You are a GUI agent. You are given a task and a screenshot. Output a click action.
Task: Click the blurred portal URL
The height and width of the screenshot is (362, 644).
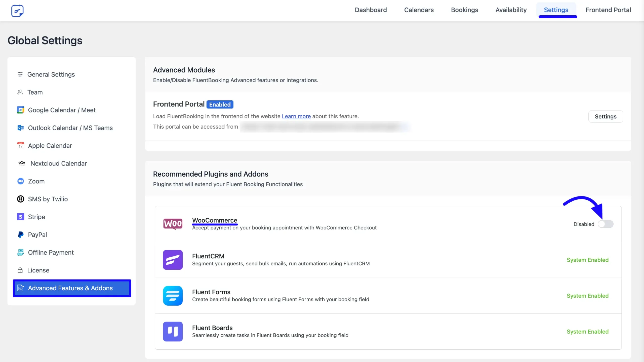coord(325,127)
